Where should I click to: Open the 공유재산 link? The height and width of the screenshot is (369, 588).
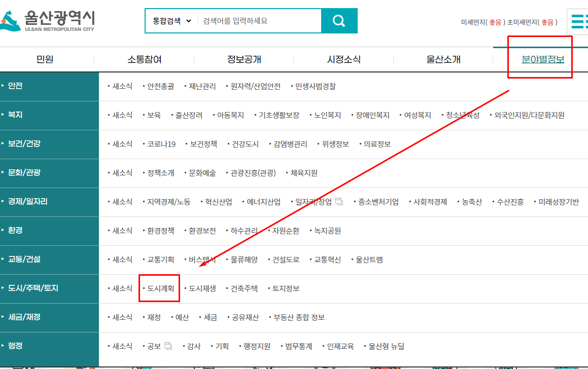coord(245,317)
